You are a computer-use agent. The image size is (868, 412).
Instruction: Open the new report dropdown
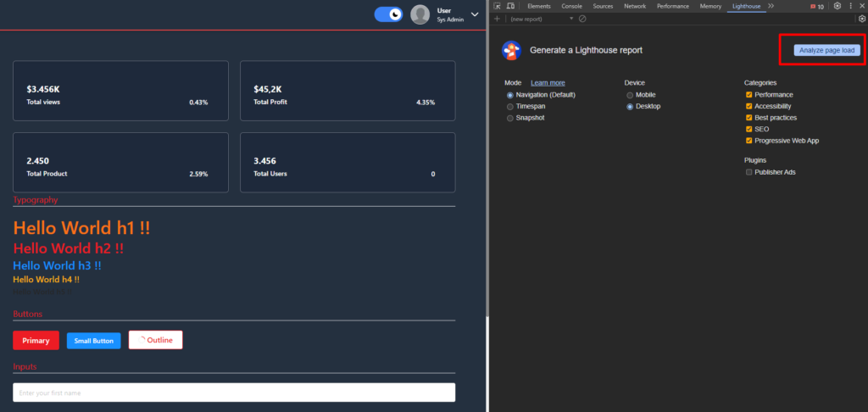pos(542,19)
